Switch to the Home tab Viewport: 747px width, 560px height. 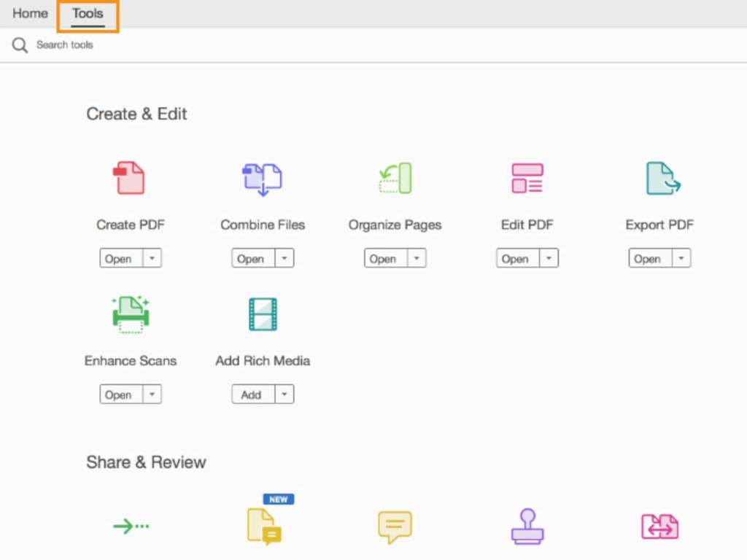[x=30, y=13]
